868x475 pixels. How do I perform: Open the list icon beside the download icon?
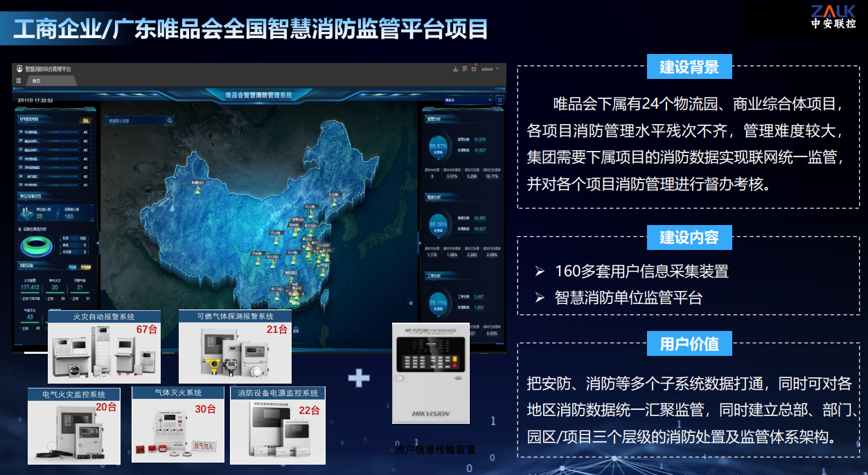click(x=465, y=69)
